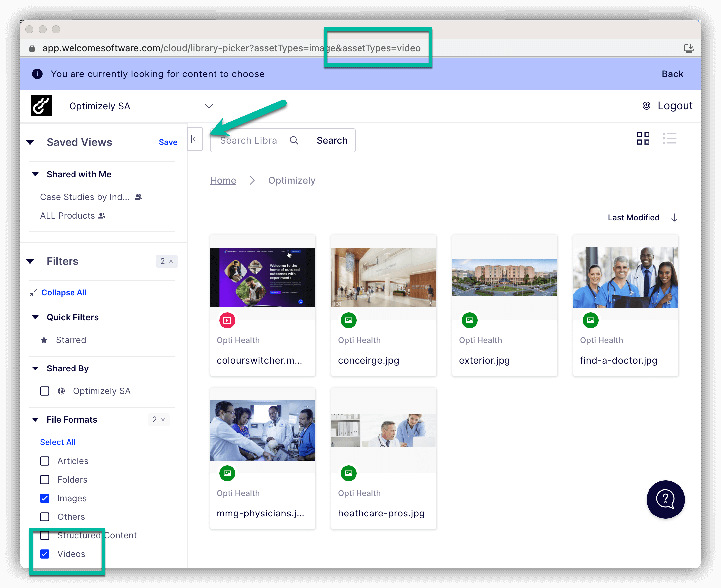Image resolution: width=721 pixels, height=588 pixels.
Task: Click the browser address bar URL
Action: (x=231, y=48)
